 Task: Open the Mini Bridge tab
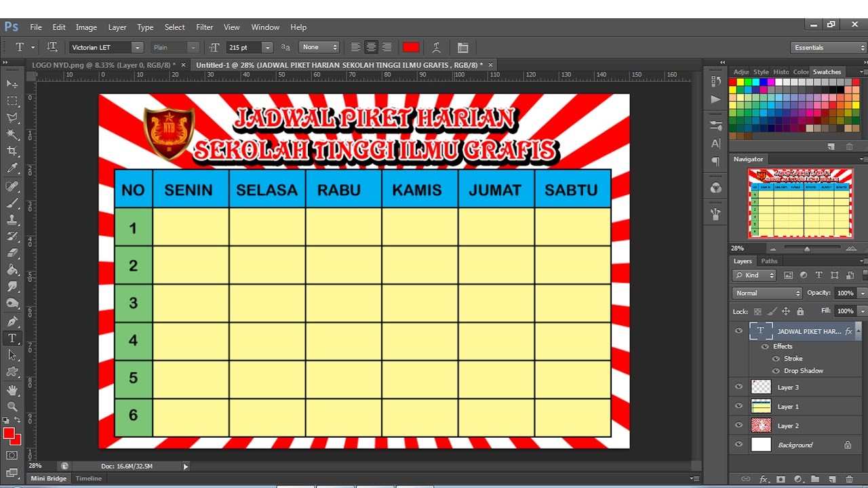pyautogui.click(x=48, y=479)
